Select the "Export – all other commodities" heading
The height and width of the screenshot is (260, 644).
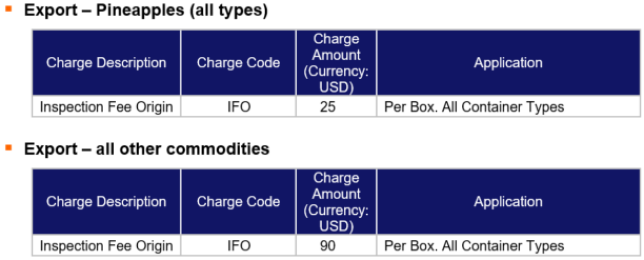coord(147,149)
